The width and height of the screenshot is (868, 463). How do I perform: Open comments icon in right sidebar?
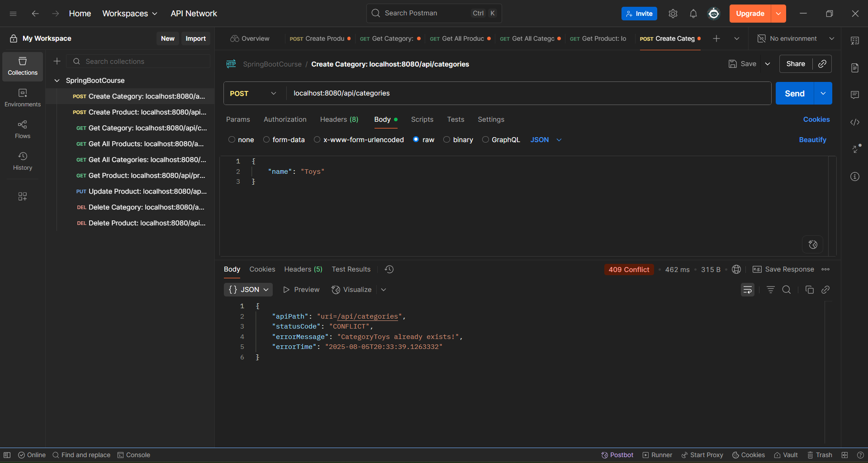pyautogui.click(x=855, y=95)
